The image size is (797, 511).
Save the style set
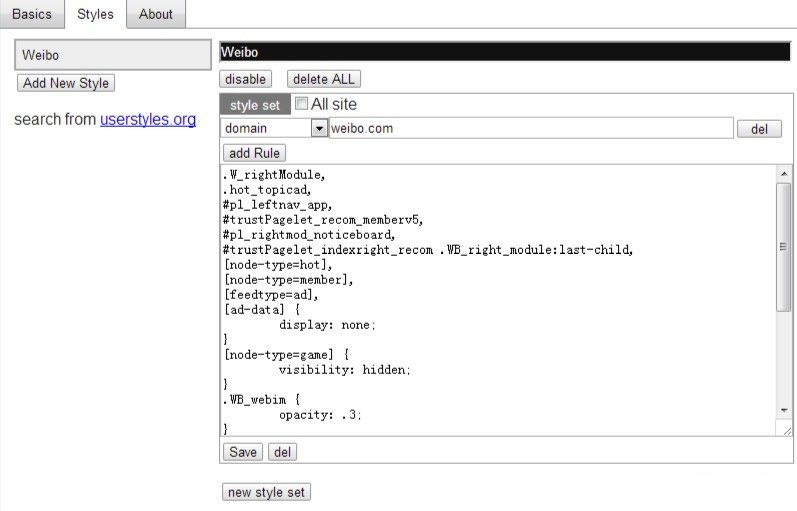click(243, 452)
